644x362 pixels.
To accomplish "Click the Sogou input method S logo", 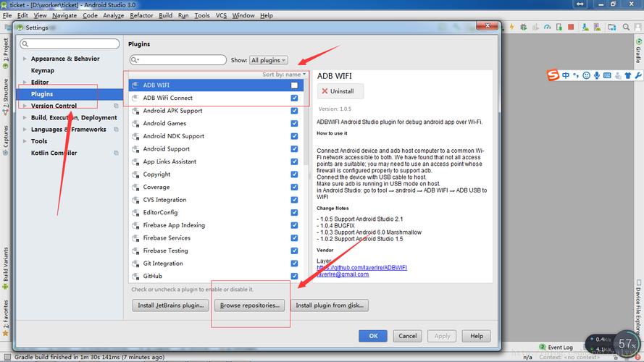I will pyautogui.click(x=553, y=75).
